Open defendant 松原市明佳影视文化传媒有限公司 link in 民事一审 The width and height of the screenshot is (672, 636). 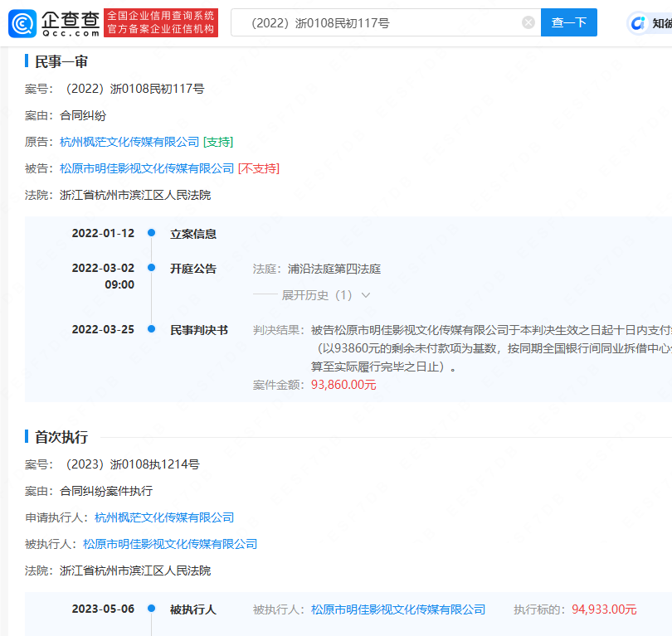click(x=147, y=168)
